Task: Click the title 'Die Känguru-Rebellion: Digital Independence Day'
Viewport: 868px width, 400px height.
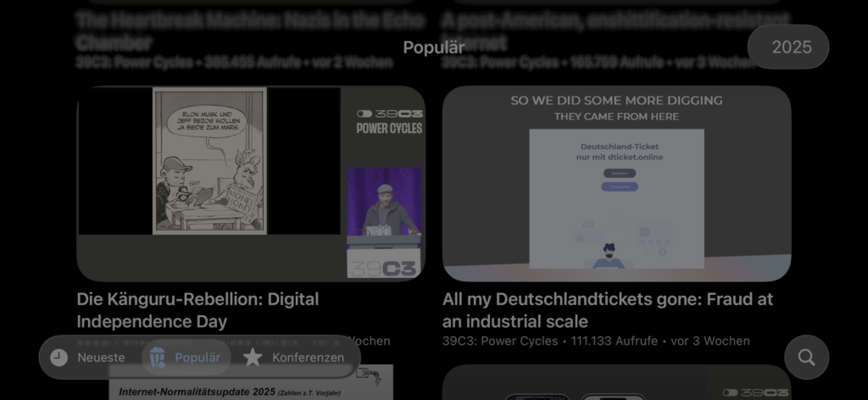Action: click(x=198, y=310)
